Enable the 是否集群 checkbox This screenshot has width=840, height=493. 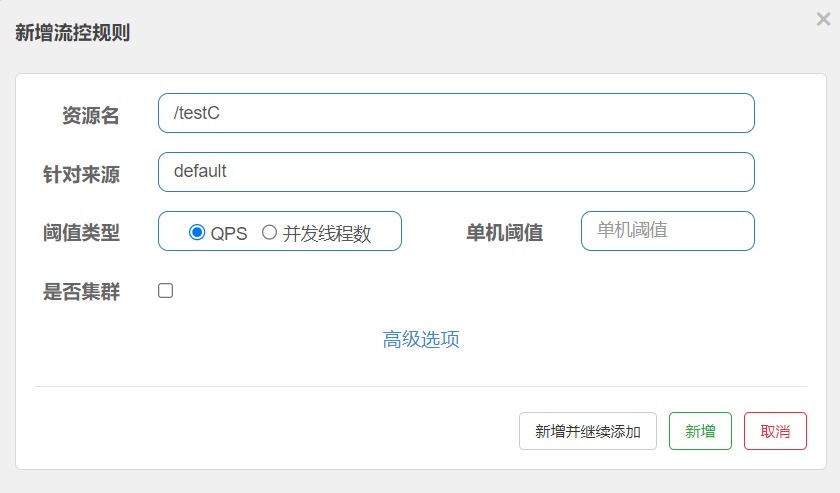pyautogui.click(x=166, y=290)
